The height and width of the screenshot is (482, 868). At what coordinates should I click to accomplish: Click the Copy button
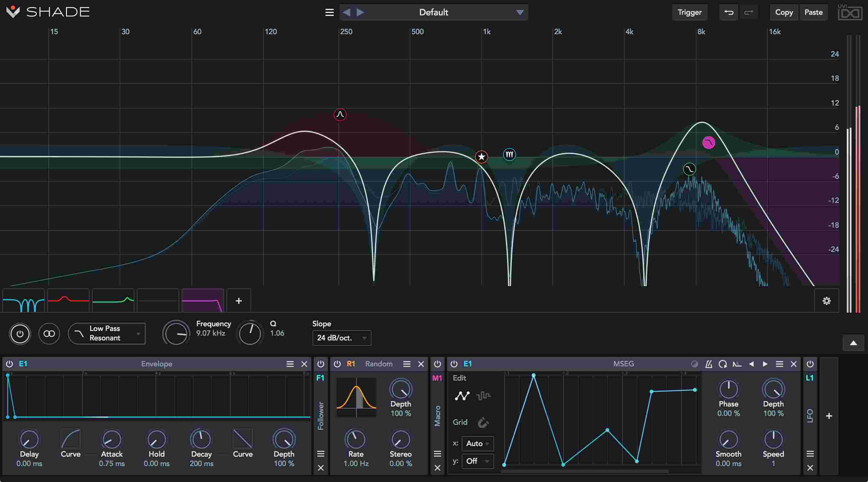[784, 12]
